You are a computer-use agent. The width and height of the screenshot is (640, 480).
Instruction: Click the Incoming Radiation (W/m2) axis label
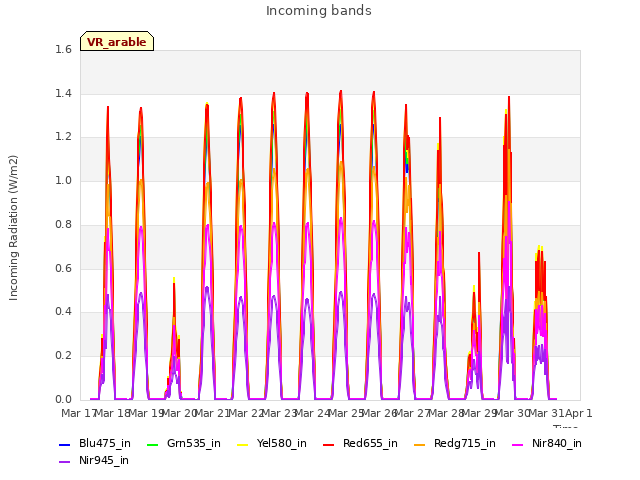(13, 228)
